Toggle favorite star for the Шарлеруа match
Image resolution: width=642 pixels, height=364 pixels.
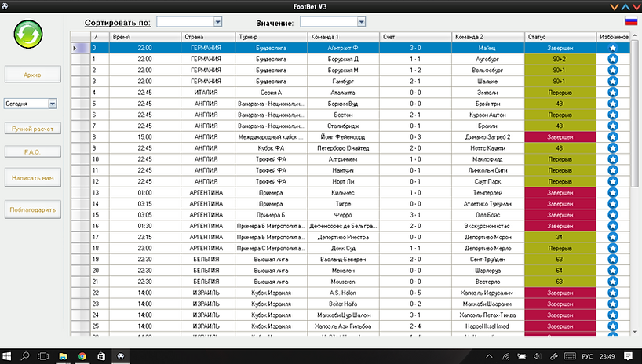pyautogui.click(x=613, y=269)
